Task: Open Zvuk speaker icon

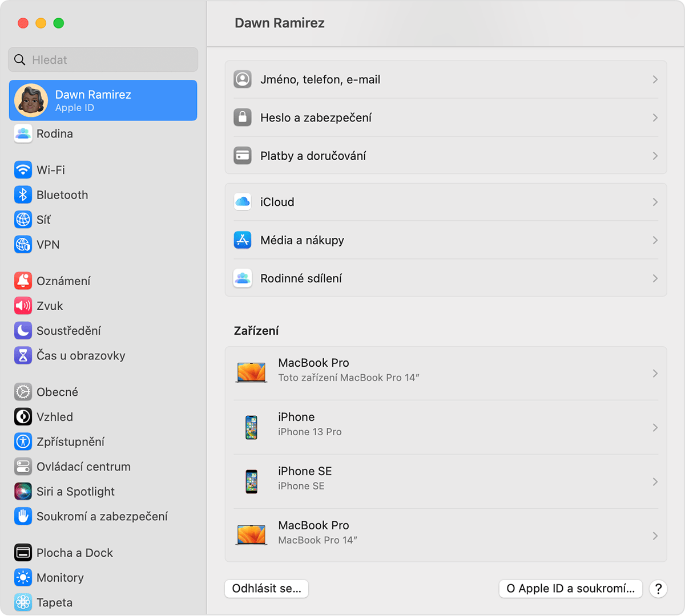Action: pos(23,306)
